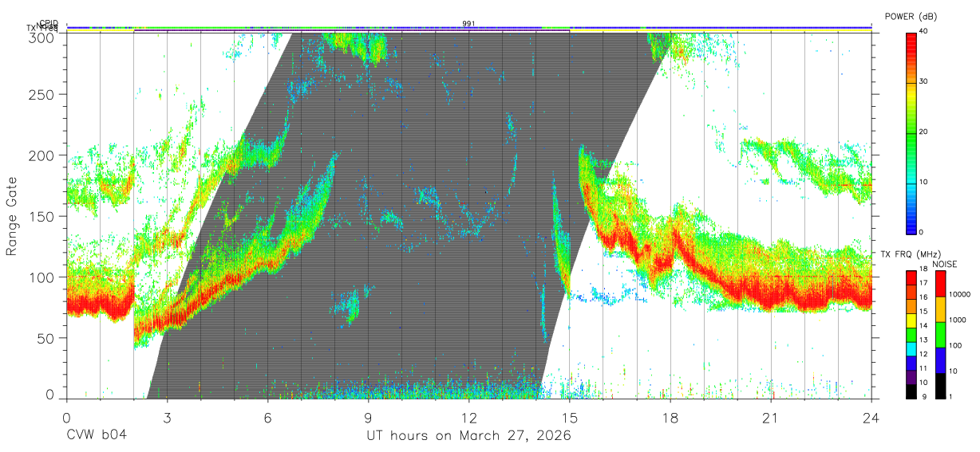Click the 17 MHz frequency label

point(923,283)
